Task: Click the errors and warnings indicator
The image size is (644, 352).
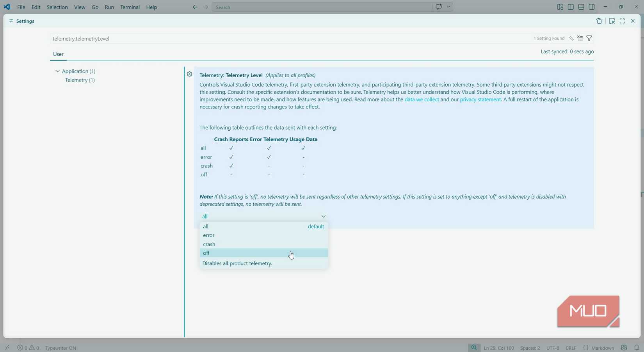Action: point(27,348)
